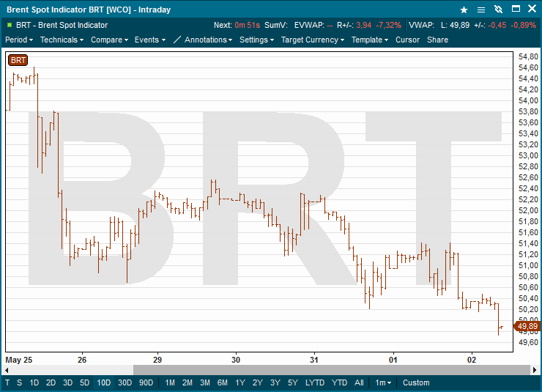Image resolution: width=542 pixels, height=392 pixels.
Task: Click the SumV label in header
Action: (276, 25)
